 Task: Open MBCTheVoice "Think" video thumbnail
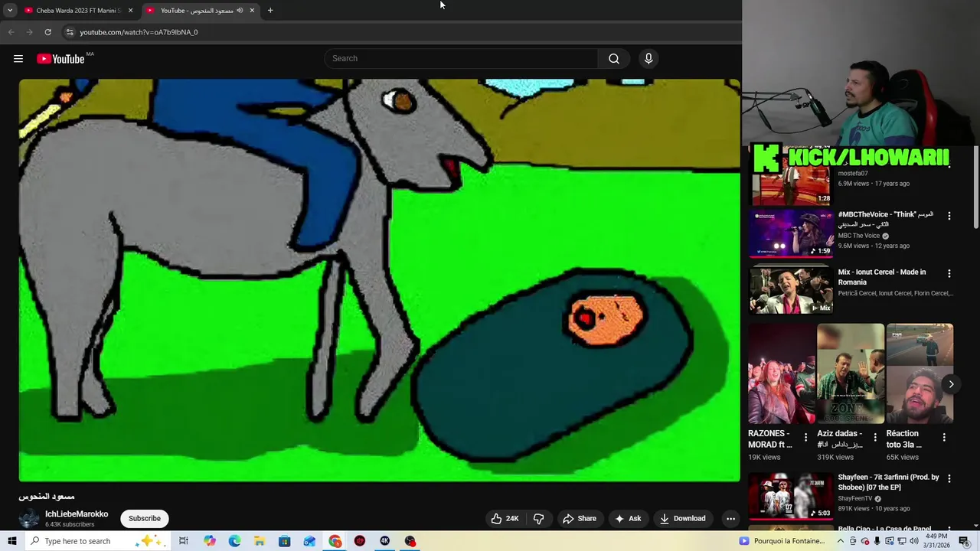coord(791,233)
